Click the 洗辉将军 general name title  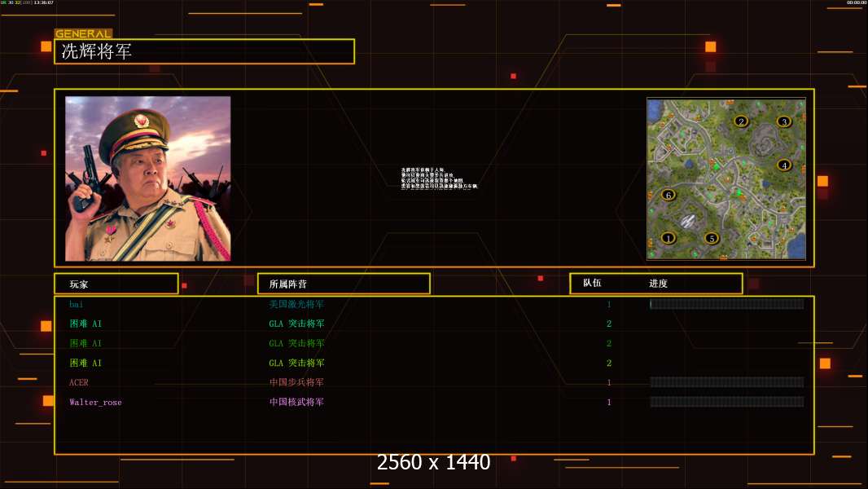pyautogui.click(x=96, y=51)
